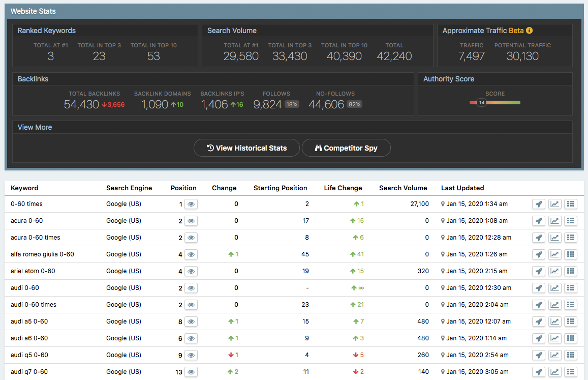Screen dimensions: 588x380
Task: Click the 82% no-follows badge
Action: tap(354, 104)
